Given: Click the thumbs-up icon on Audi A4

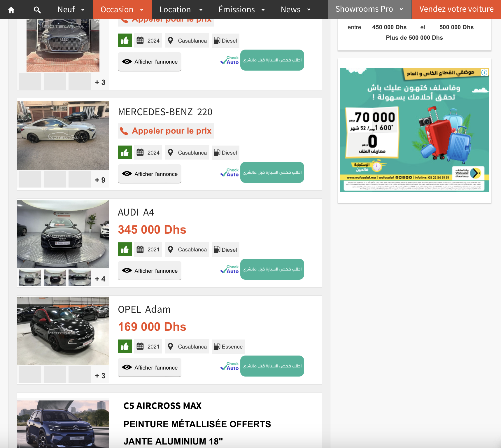Looking at the screenshot, I should coord(125,249).
